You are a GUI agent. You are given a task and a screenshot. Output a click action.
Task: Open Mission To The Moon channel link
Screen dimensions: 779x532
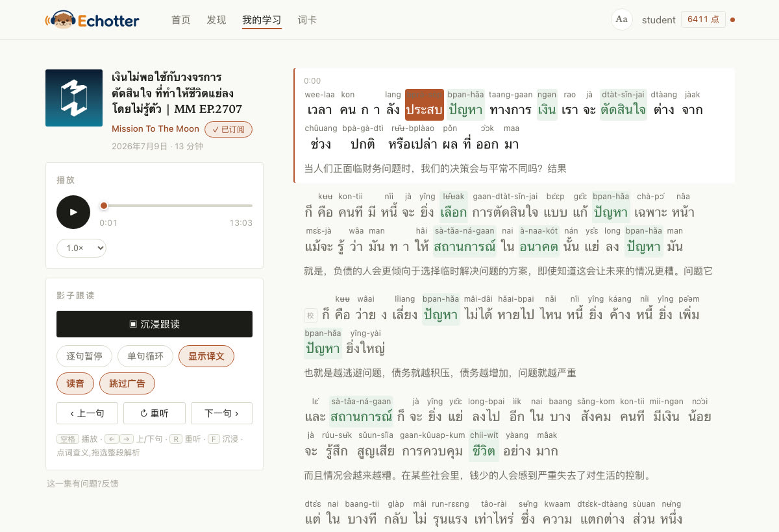(155, 128)
